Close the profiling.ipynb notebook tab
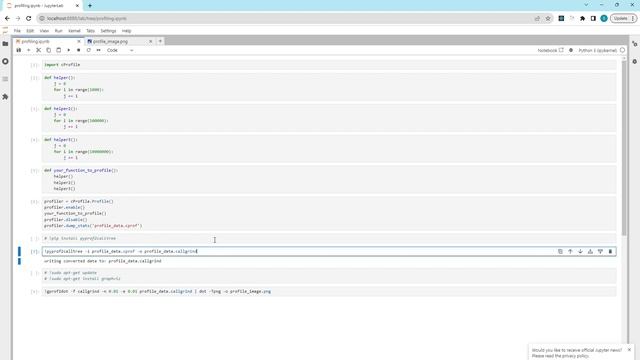640x360 pixels. pyautogui.click(x=79, y=42)
